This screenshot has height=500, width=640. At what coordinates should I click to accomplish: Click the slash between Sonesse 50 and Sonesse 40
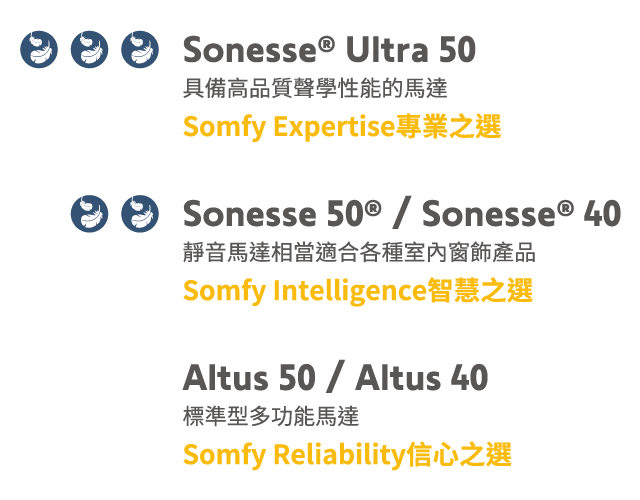pyautogui.click(x=402, y=213)
